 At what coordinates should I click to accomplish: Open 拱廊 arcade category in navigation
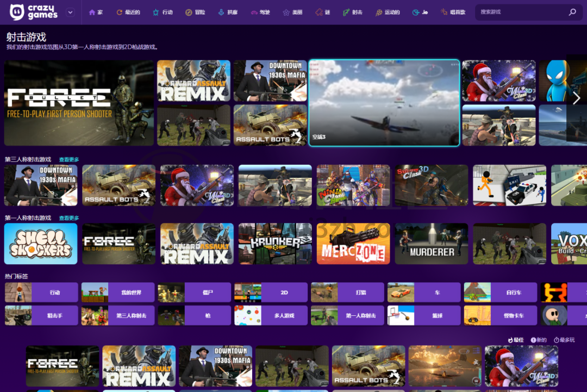[228, 13]
